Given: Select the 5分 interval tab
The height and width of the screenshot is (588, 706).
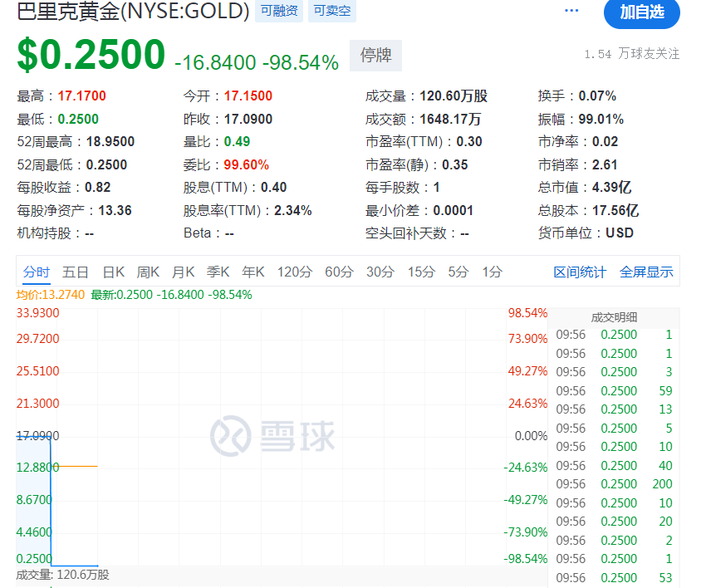Looking at the screenshot, I should pos(458,272).
